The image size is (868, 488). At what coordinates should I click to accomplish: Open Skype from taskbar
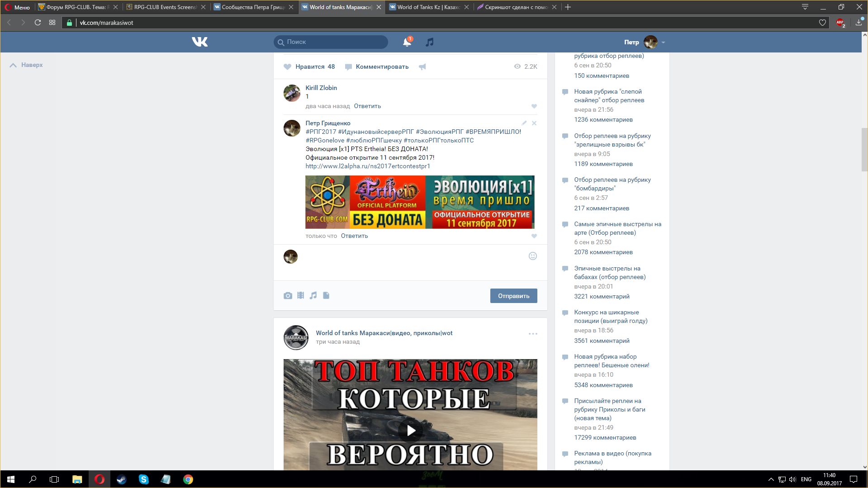click(143, 479)
